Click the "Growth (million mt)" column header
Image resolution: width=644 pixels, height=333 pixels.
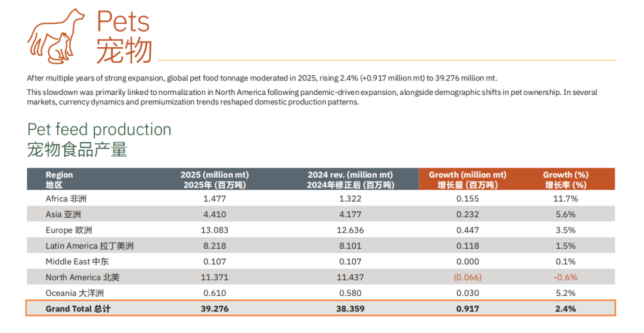[x=467, y=180]
